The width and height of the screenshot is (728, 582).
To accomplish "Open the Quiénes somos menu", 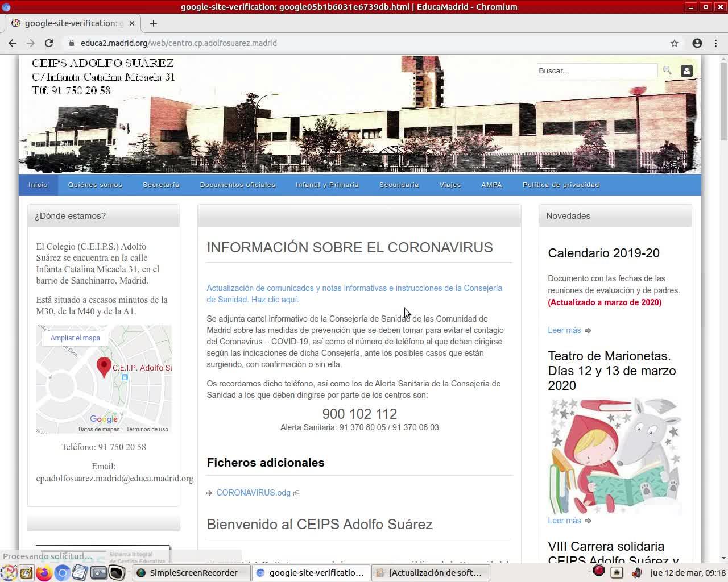I will click(x=95, y=185).
